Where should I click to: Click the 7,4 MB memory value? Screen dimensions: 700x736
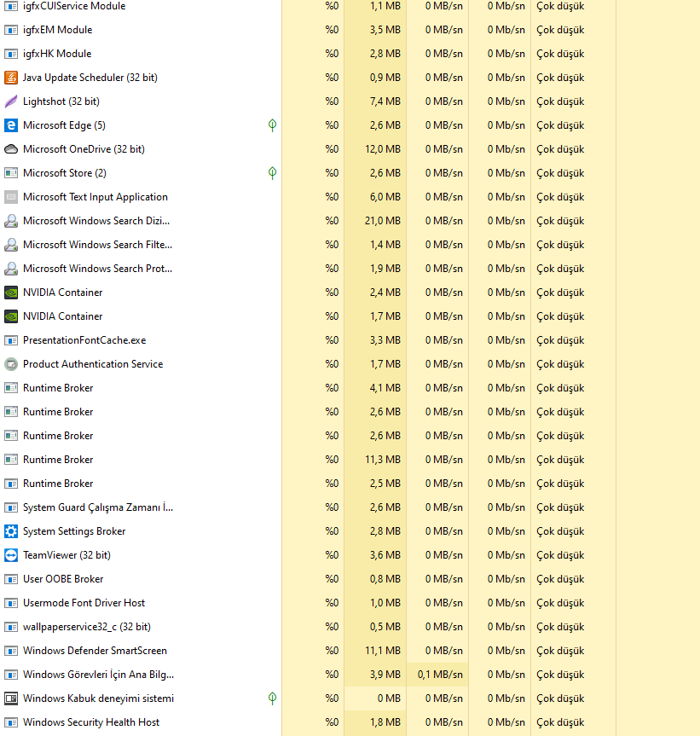[x=385, y=101]
